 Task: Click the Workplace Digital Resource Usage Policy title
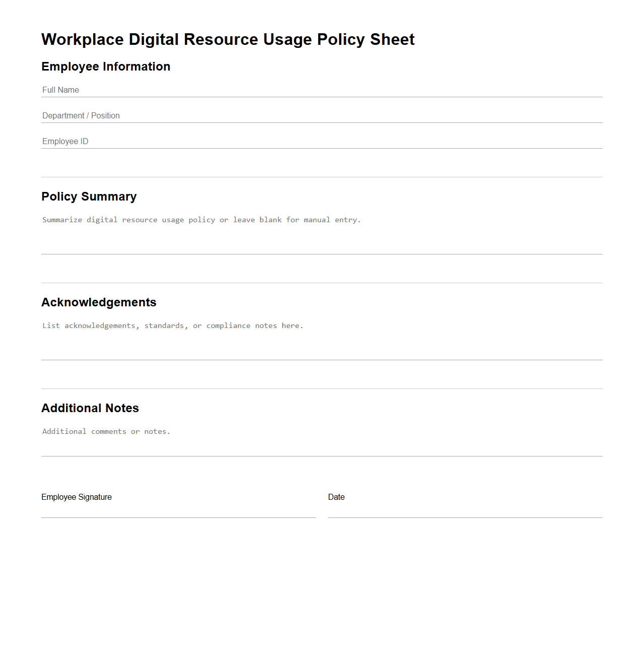[x=228, y=39]
